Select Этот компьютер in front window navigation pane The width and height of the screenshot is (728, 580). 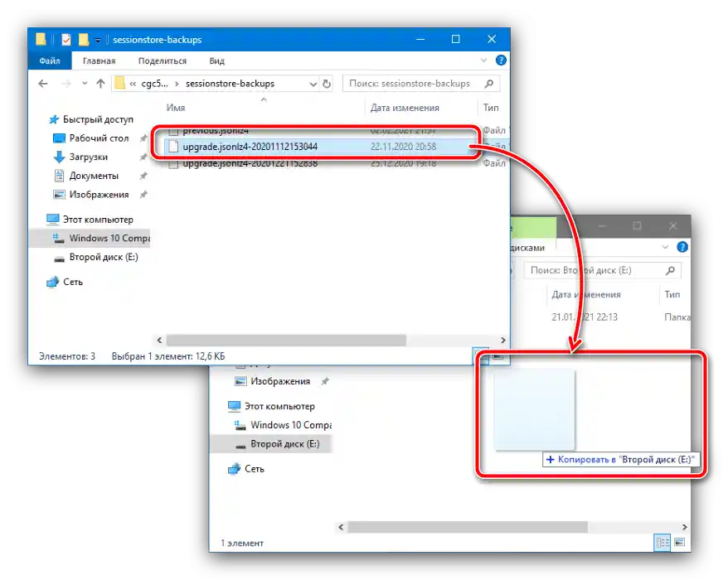pyautogui.click(x=98, y=220)
